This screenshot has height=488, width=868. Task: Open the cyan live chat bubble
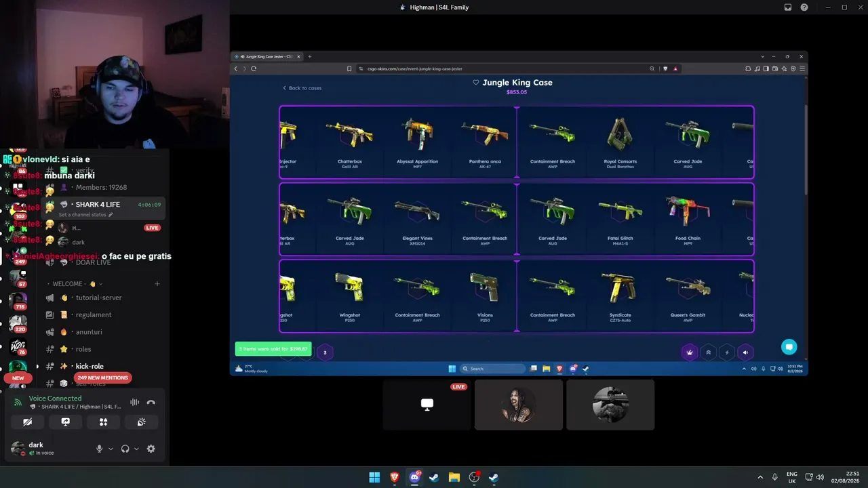tap(789, 347)
